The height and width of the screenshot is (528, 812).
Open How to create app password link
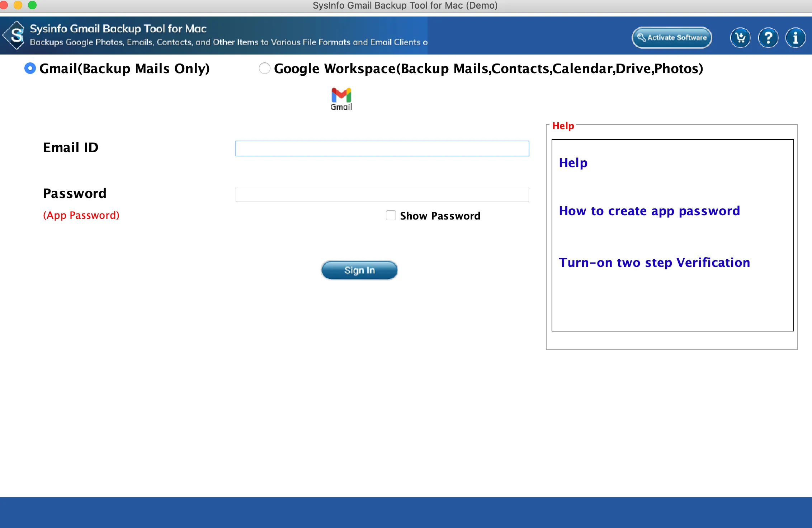649,211
